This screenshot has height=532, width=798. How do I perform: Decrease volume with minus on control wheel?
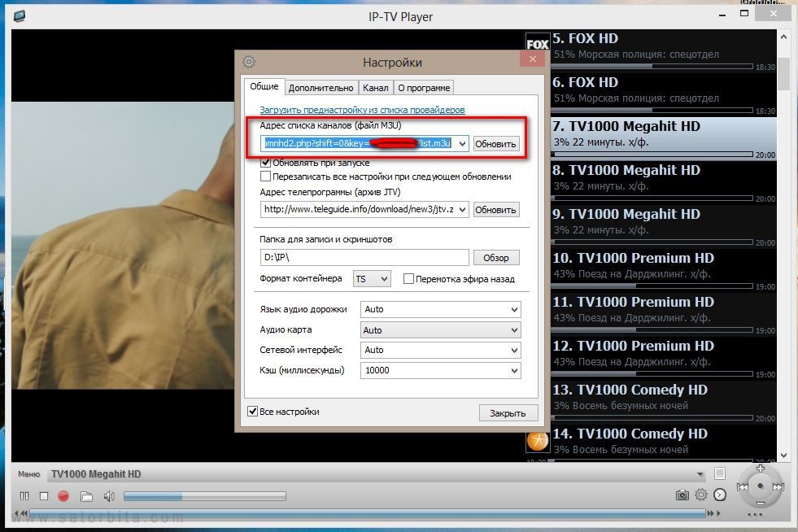[x=761, y=504]
